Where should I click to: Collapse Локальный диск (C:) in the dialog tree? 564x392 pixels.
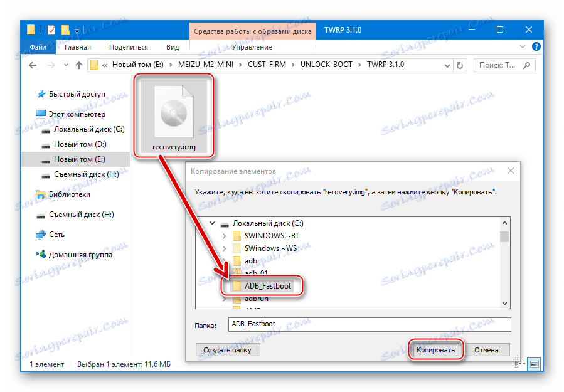pyautogui.click(x=212, y=223)
